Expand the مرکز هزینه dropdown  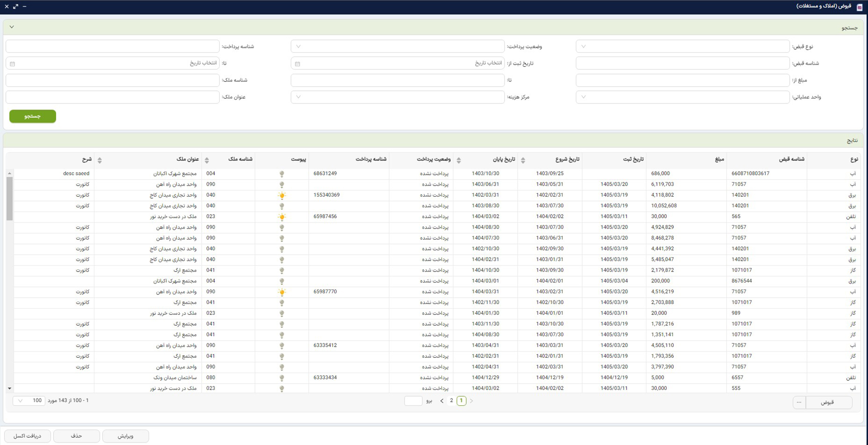397,97
